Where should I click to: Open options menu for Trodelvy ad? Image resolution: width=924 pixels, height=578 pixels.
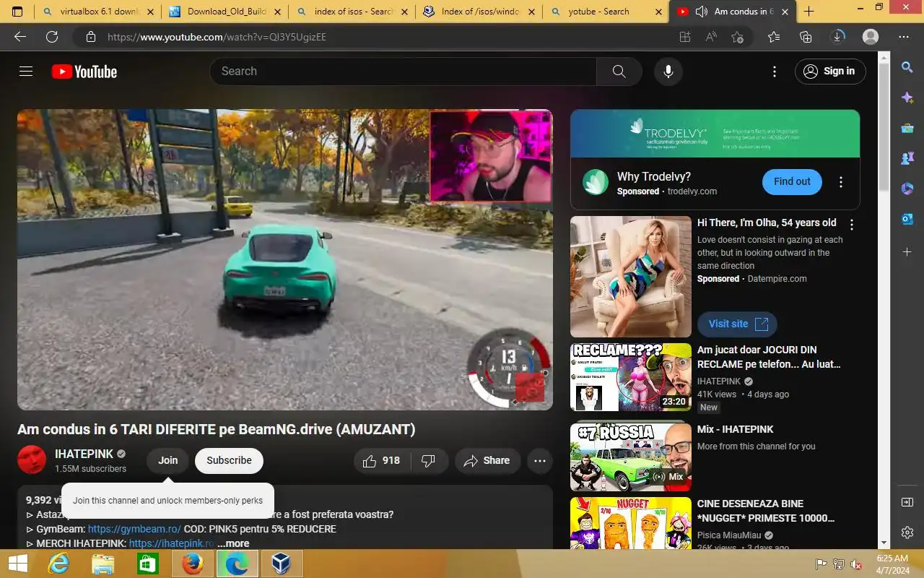pyautogui.click(x=841, y=182)
